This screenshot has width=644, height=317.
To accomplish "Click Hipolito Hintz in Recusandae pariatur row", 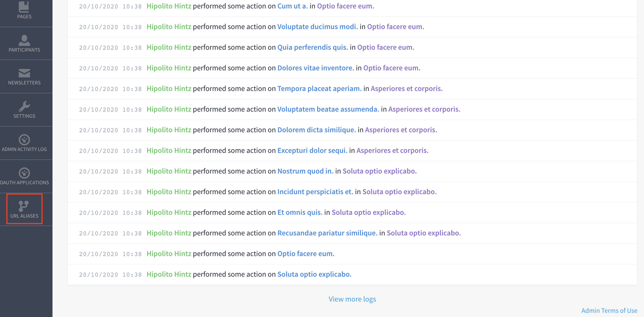I will [x=169, y=233].
